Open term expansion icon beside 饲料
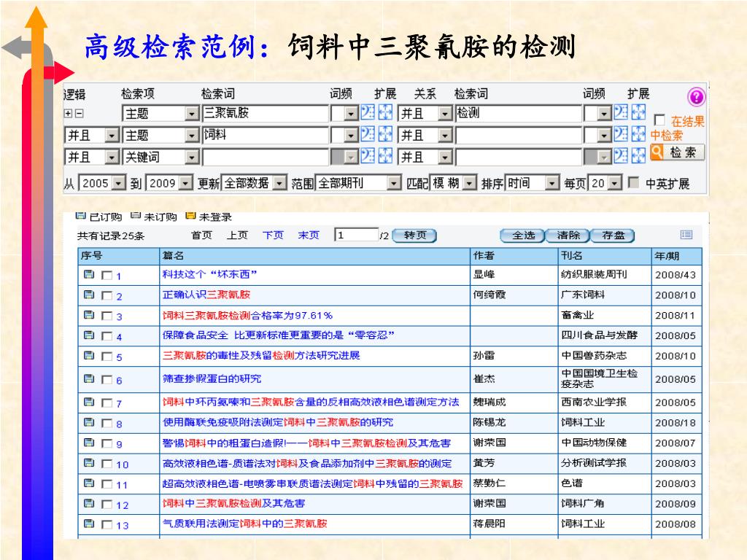 coord(385,134)
